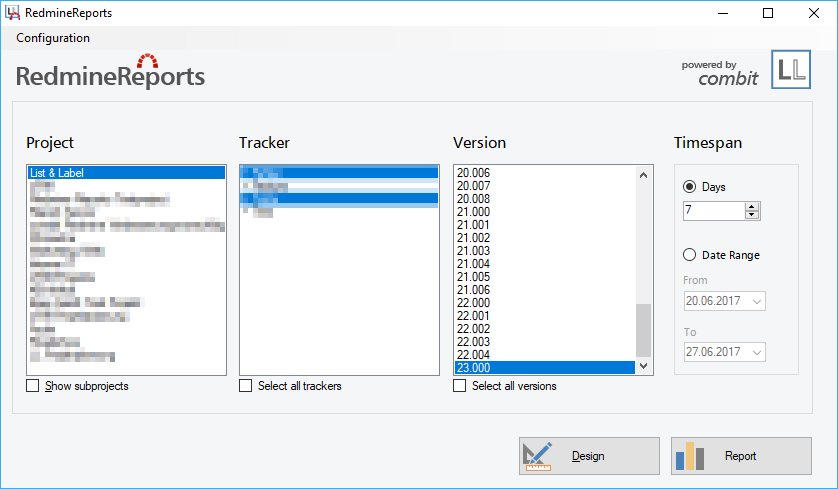Select the Days radio button

pos(689,187)
